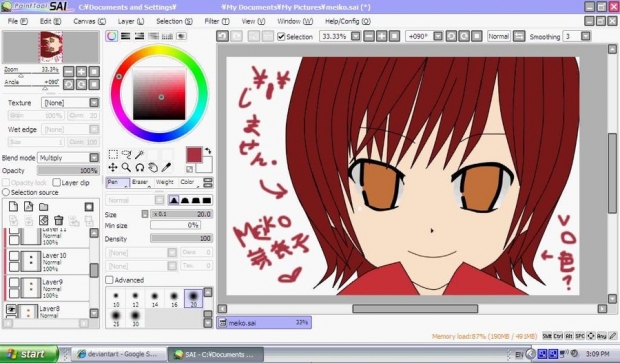Zoom out using toolbar minus button
The width and height of the screenshot is (620, 363).
point(369,36)
